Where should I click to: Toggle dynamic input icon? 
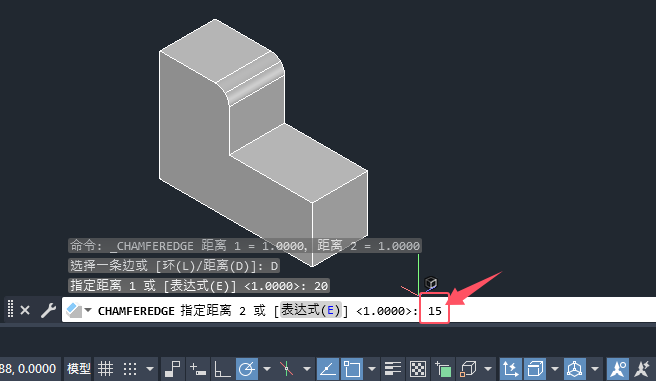click(x=197, y=369)
